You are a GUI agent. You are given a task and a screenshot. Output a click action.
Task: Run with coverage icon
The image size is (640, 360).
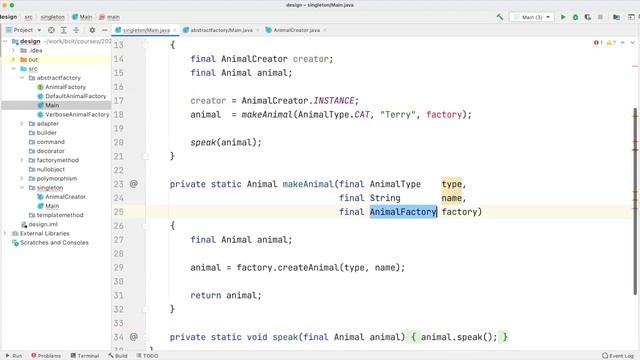[x=588, y=17]
